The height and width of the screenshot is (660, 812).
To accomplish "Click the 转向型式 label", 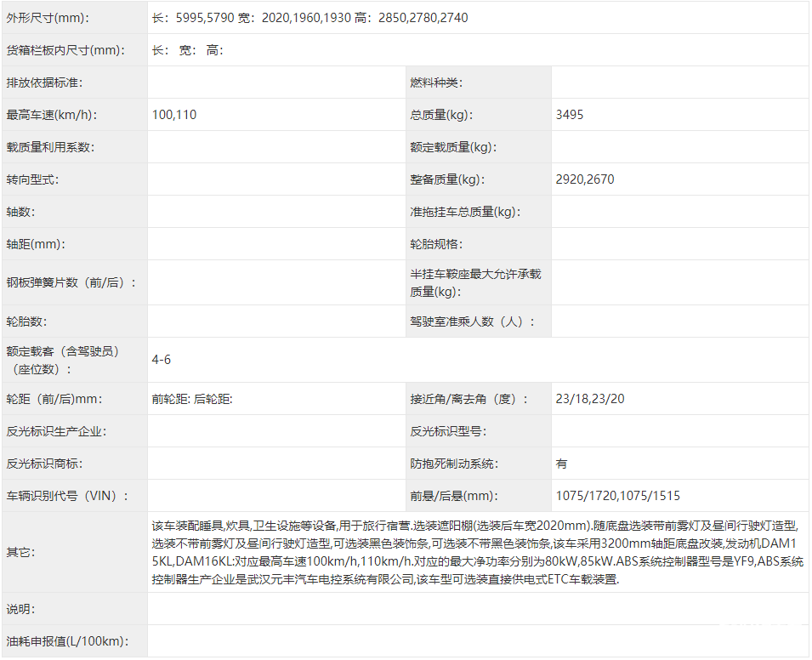I will (32, 179).
